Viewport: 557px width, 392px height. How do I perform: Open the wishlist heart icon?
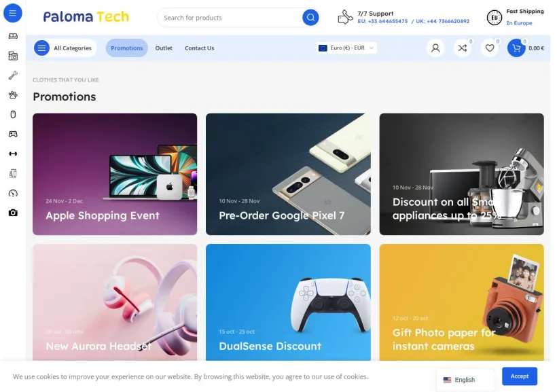(x=490, y=48)
